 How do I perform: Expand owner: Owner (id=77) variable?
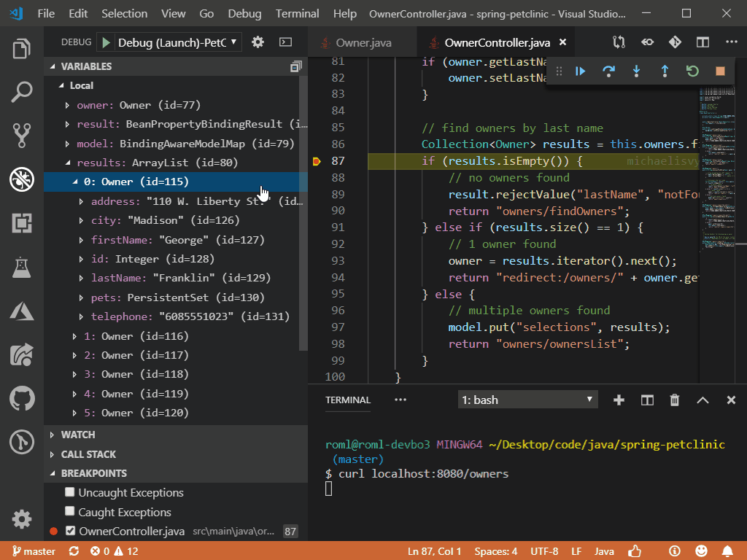click(68, 105)
